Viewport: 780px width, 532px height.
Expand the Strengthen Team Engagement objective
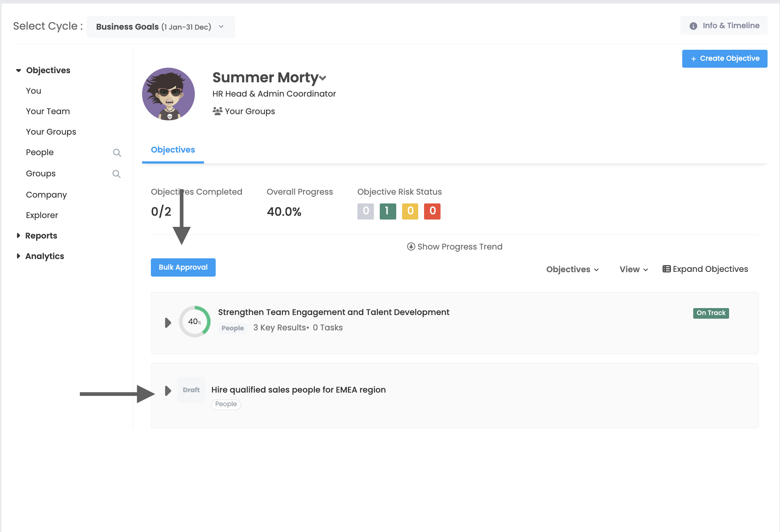point(168,323)
